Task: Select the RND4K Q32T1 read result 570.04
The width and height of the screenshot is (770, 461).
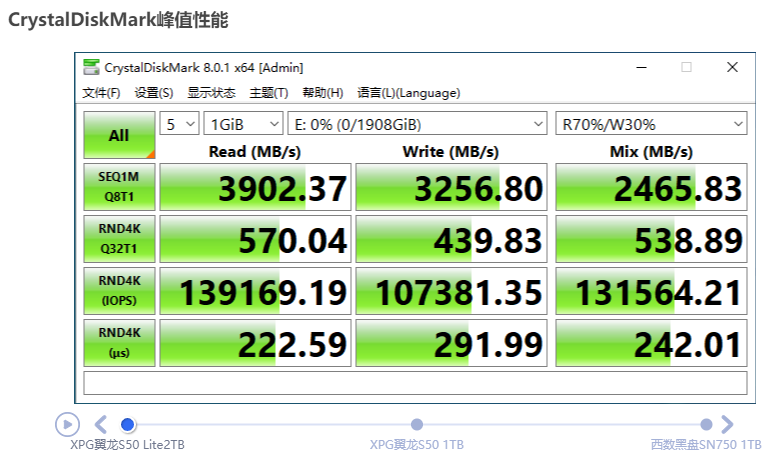Action: tap(255, 239)
